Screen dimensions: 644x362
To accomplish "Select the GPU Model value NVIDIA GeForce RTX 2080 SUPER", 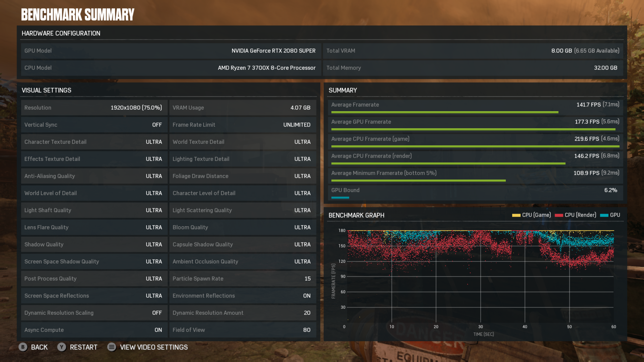I will tap(273, 51).
